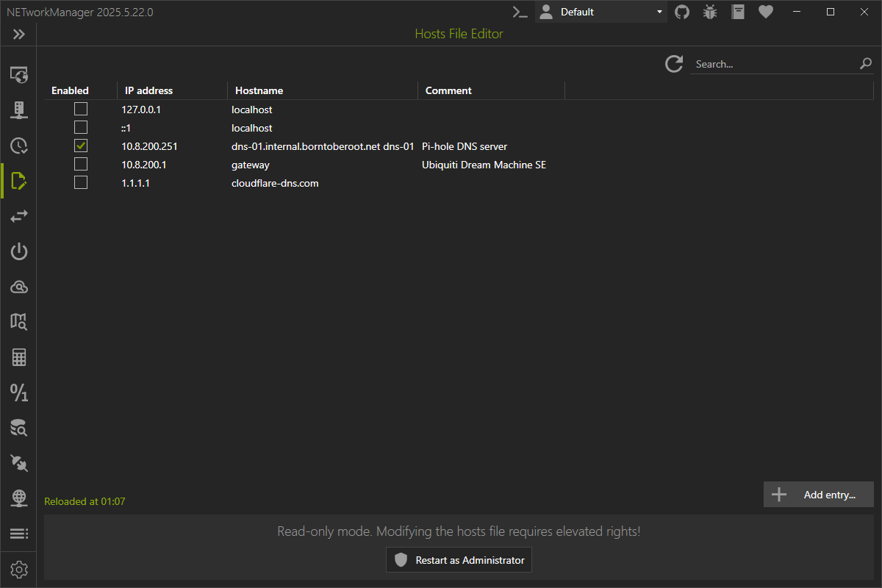
Task: Sort by IP address column header
Action: click(149, 90)
